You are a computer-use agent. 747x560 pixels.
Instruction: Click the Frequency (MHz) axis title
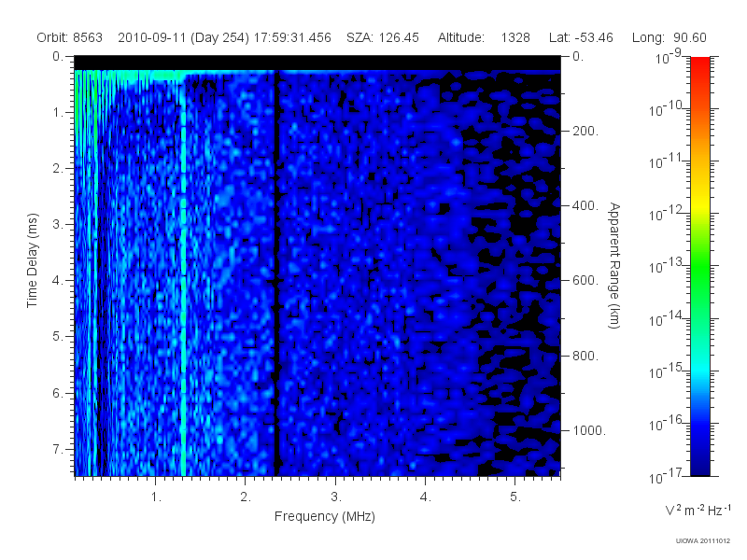point(324,517)
